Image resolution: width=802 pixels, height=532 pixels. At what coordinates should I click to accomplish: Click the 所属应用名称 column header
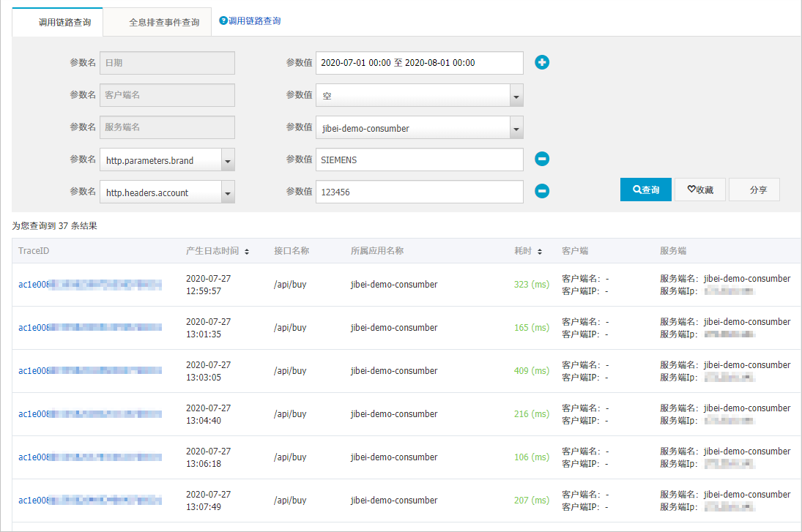click(377, 251)
